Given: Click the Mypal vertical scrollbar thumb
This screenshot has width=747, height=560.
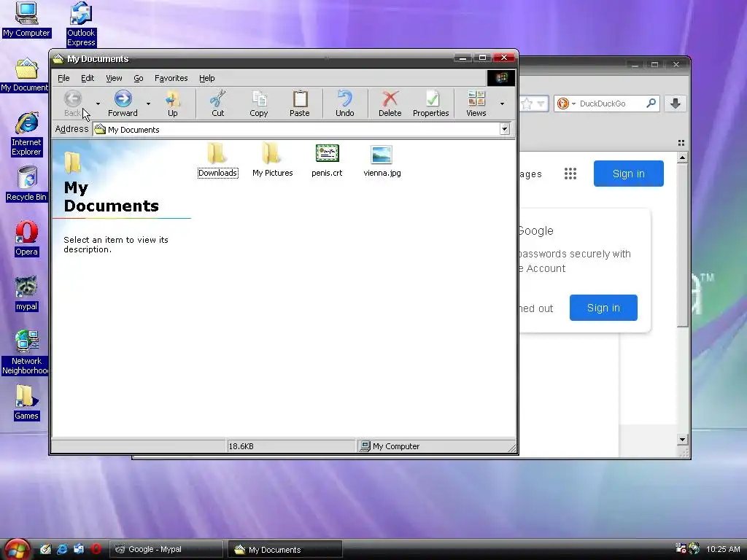Looking at the screenshot, I should [x=682, y=245].
